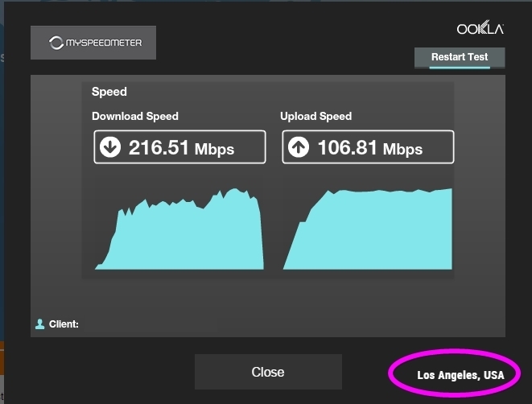
Task: Click the Download Speed label
Action: click(135, 116)
